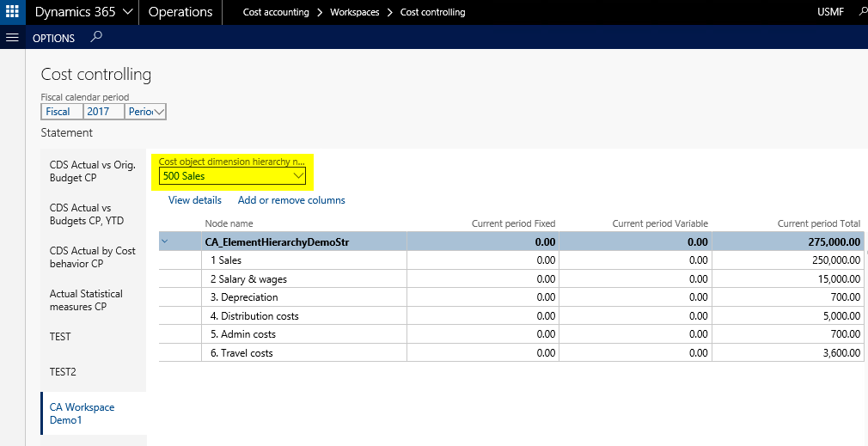Open the OPTIONS menu
This screenshot has height=446, width=868.
pos(53,38)
